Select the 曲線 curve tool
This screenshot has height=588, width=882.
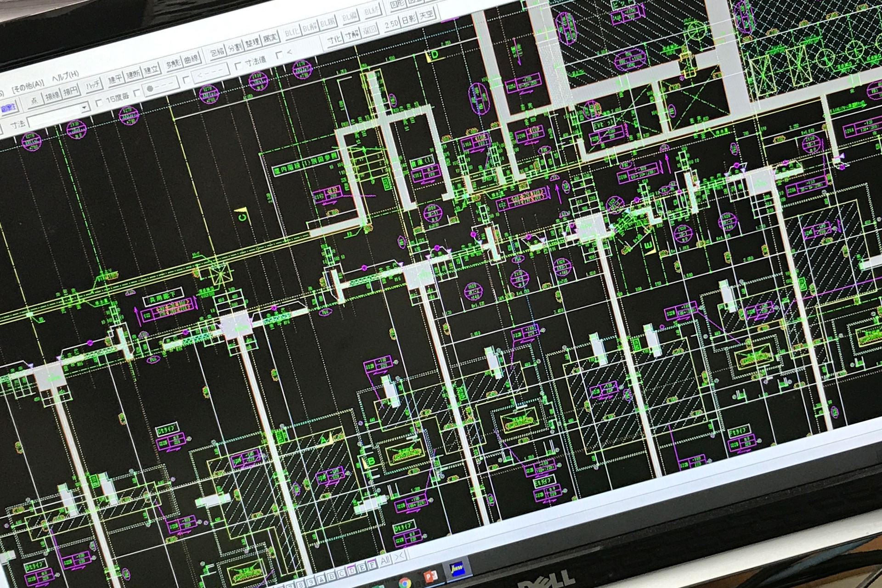pos(191,59)
